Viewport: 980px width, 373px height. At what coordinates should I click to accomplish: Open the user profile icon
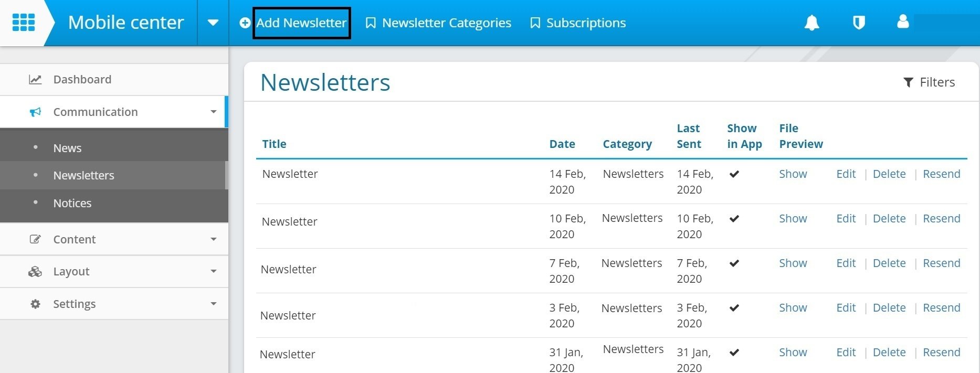point(903,22)
